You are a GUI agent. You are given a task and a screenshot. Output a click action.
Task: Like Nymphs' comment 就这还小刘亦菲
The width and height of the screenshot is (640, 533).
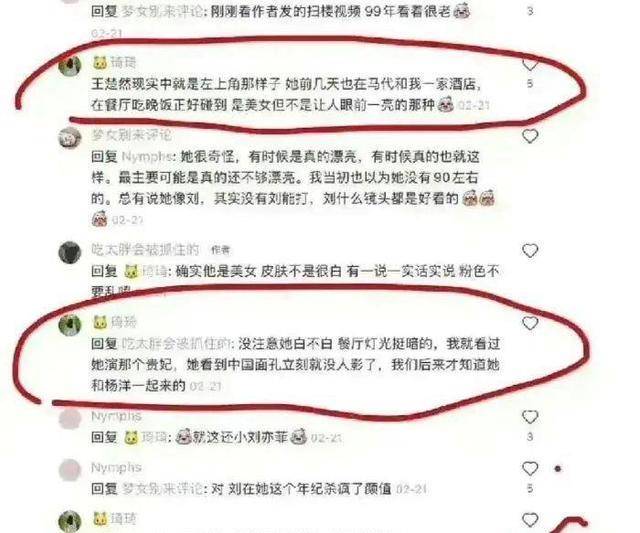tap(530, 417)
